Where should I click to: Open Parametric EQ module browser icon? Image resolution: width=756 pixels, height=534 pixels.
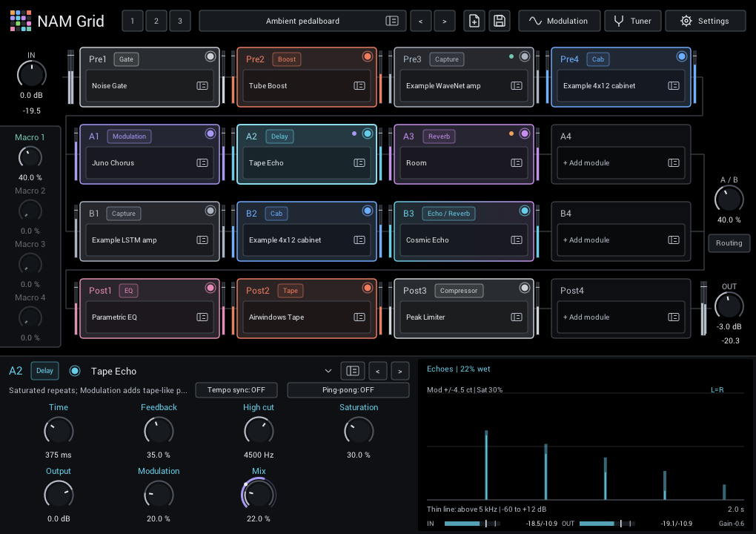click(x=202, y=317)
